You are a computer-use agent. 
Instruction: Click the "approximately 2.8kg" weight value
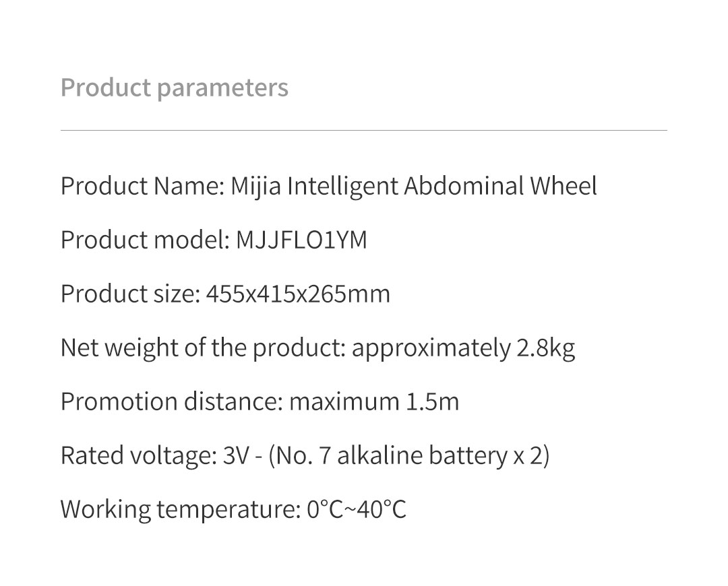pyautogui.click(x=463, y=348)
